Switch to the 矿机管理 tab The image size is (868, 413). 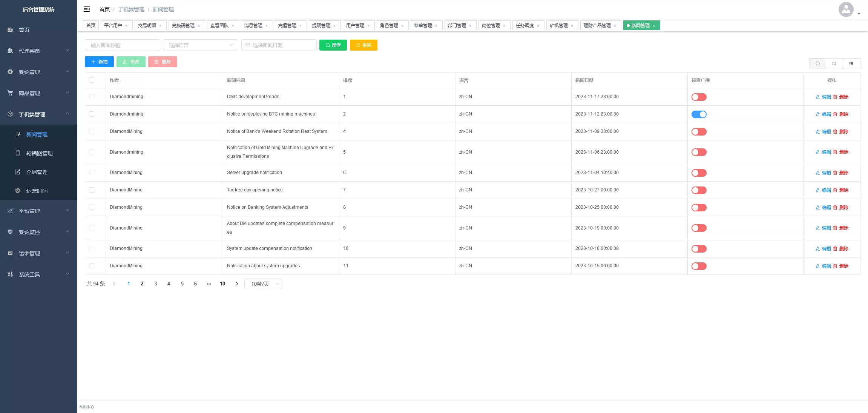[558, 26]
